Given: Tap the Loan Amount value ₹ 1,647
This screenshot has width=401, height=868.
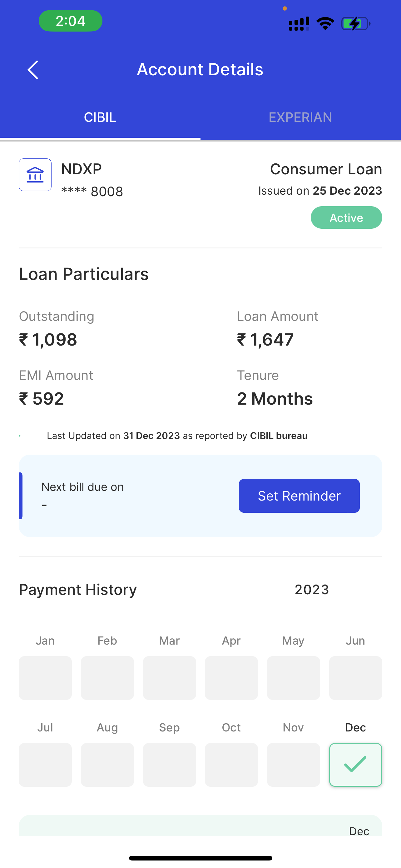Looking at the screenshot, I should 265,339.
